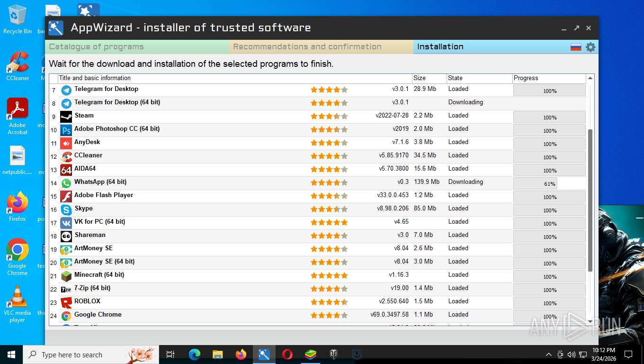
Task: Click the WhatsApp Downloading state text
Action: click(x=465, y=182)
